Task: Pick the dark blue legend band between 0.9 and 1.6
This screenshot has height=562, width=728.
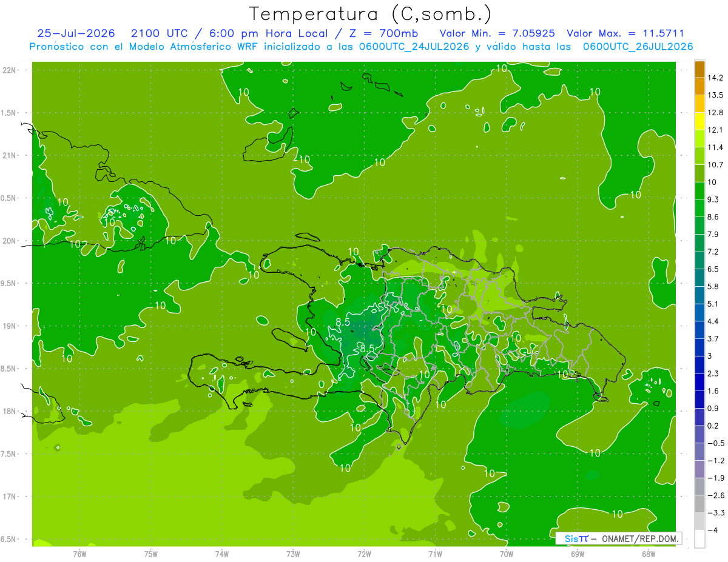Action: 699,400
